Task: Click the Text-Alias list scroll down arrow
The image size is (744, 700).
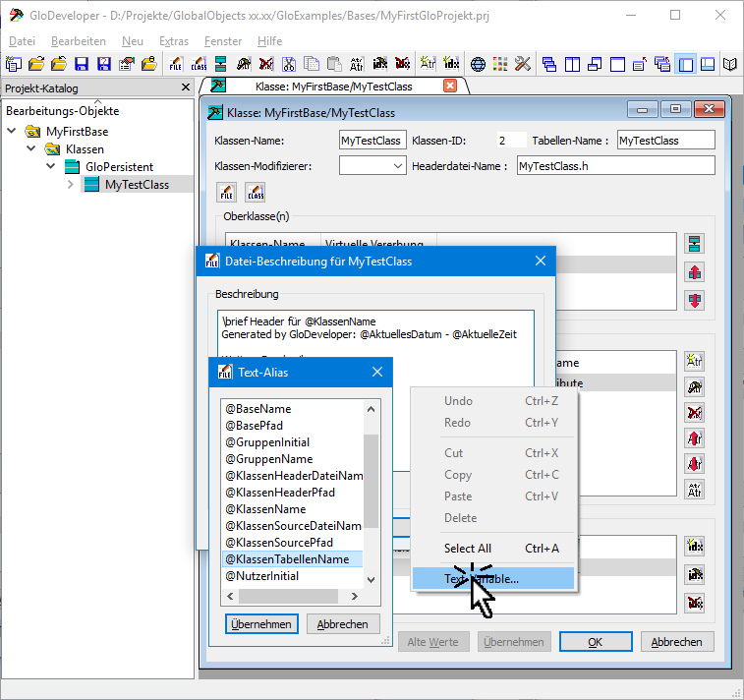Action: (372, 579)
